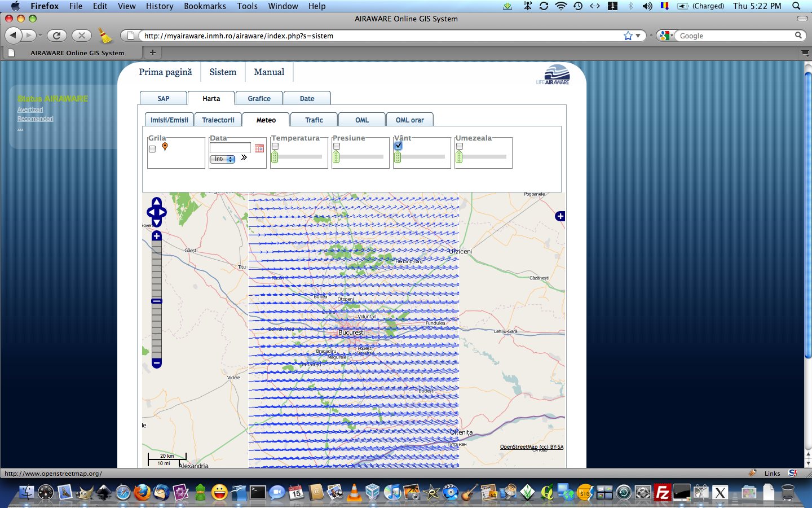Viewport: 812px width, 508px height.
Task: Open the Imisii/Emisii sub-tab
Action: 169,120
